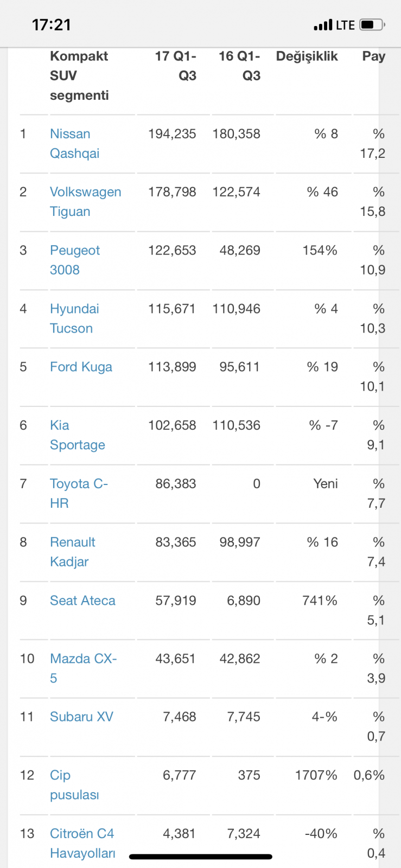The image size is (401, 868).
Task: Click the 17 Q1-Q3 column header
Action: click(x=175, y=66)
